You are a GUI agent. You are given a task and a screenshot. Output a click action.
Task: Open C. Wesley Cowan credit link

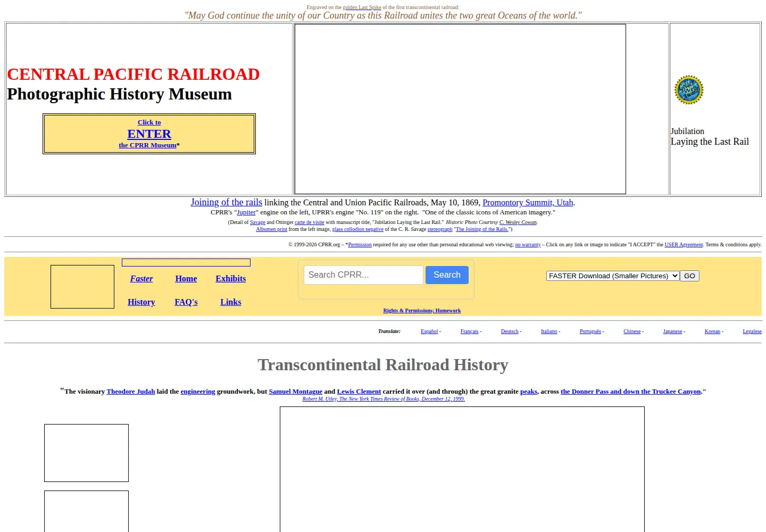click(x=518, y=222)
